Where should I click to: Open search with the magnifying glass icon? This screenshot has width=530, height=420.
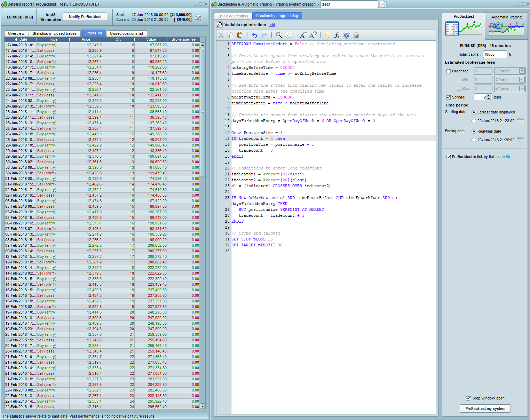tap(279, 35)
